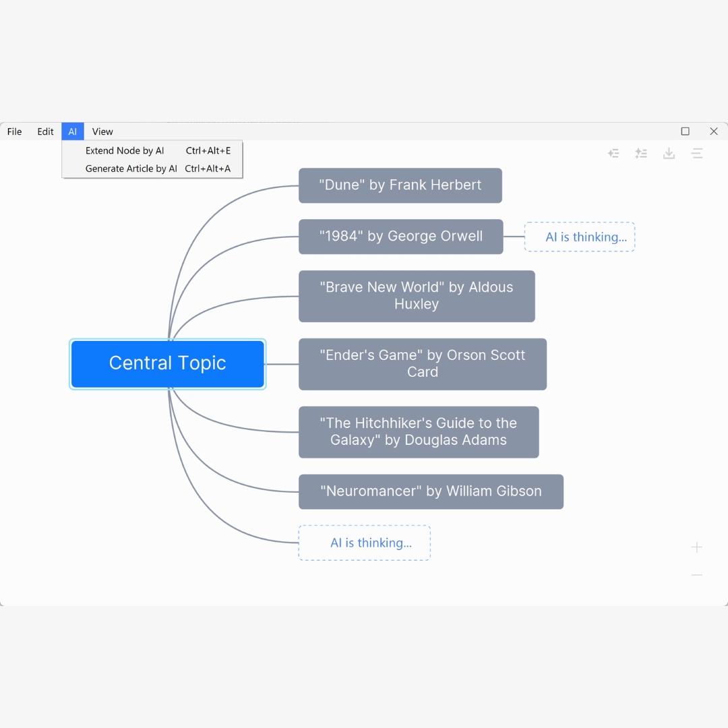Open the Edit menu
Image resolution: width=728 pixels, height=728 pixels.
point(44,131)
